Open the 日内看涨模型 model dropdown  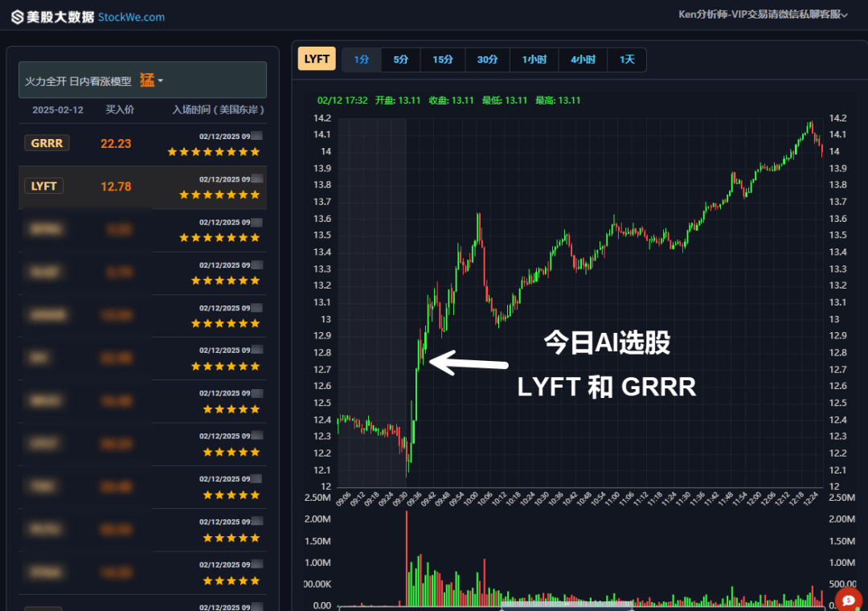(142, 80)
